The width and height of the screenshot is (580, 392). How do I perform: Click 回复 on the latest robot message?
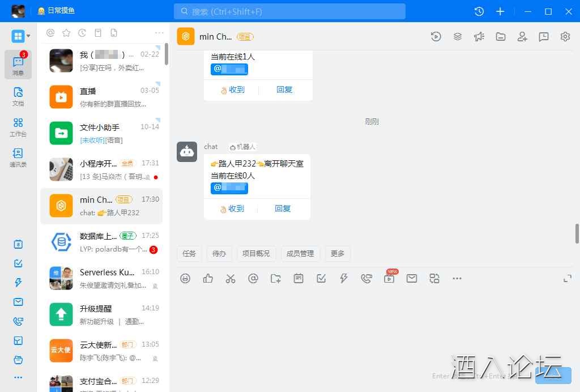pos(283,208)
